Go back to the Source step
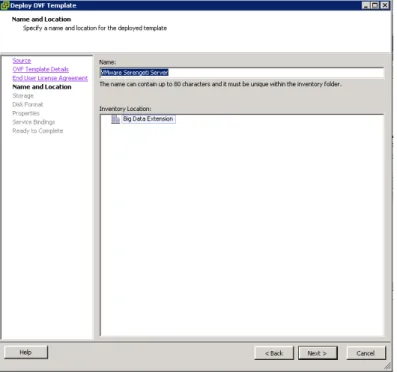Viewport: 397px width, 372px height. tap(22, 61)
